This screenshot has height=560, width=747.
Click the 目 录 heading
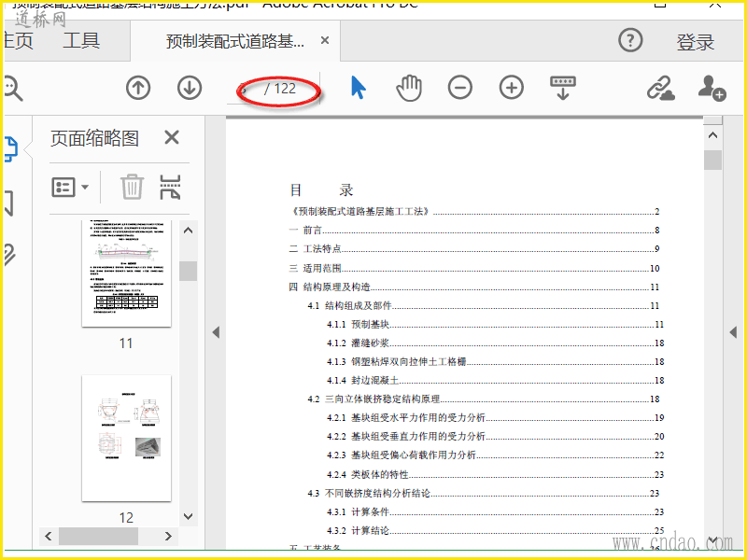tap(321, 190)
